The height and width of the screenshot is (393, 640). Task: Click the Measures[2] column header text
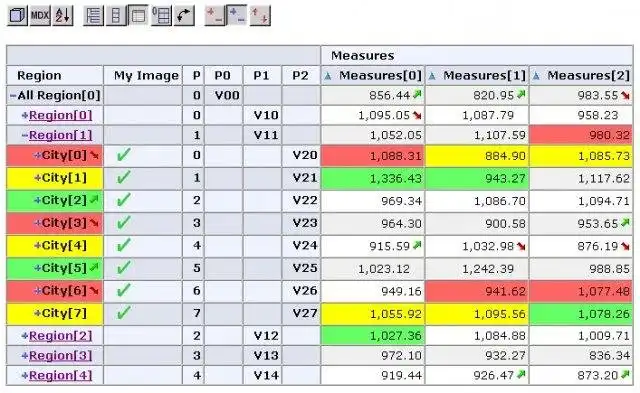click(589, 75)
